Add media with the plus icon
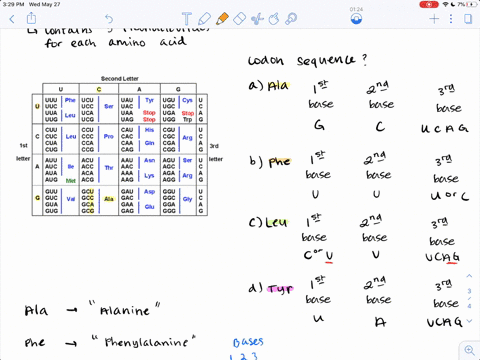 (434, 19)
